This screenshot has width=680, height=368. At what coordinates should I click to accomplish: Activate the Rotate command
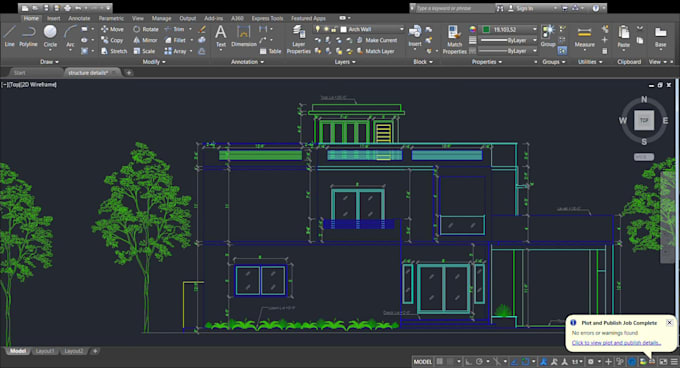click(146, 29)
